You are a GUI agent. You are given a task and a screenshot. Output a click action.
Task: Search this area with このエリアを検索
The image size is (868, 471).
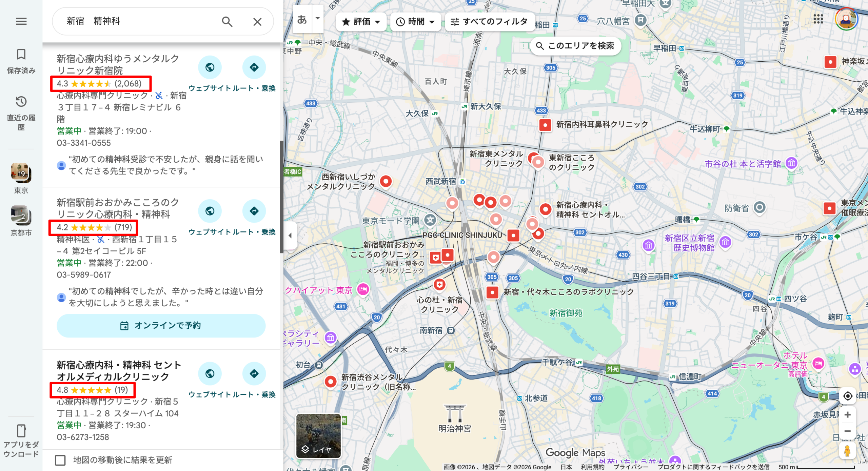tap(575, 46)
